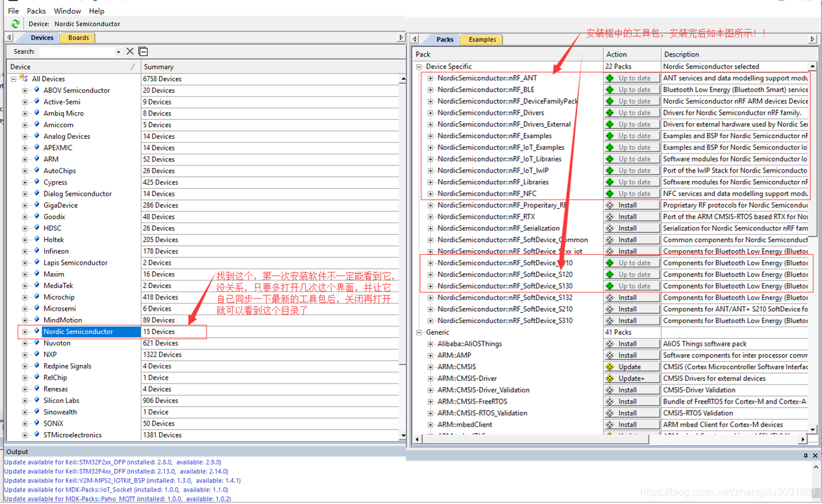Open the File menu
Screen dimensions: 822x504
pos(14,11)
